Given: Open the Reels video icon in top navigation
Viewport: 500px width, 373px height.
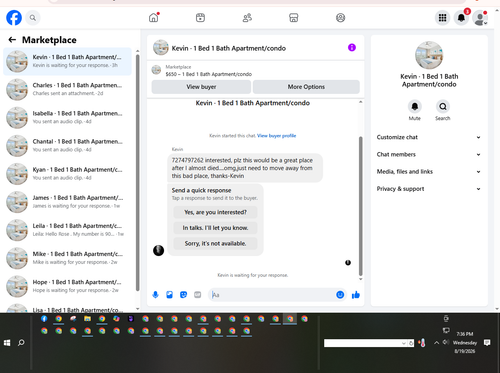Looking at the screenshot, I should [x=200, y=18].
